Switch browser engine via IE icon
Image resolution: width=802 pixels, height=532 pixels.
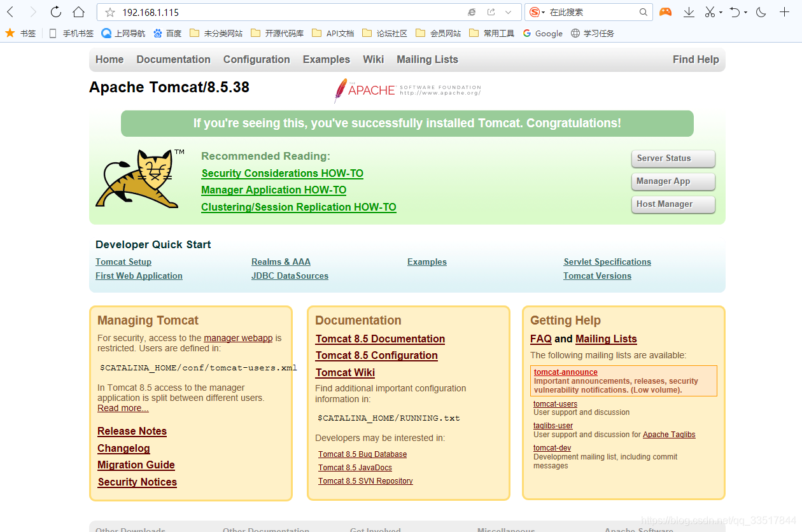(472, 12)
